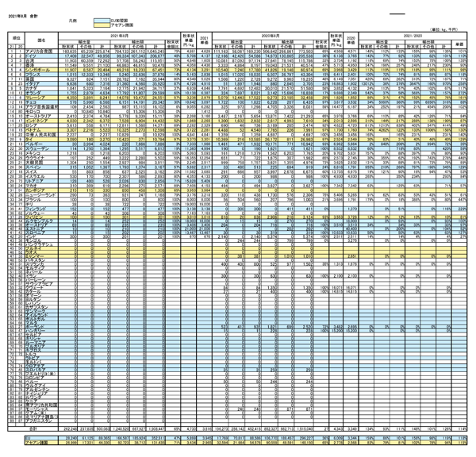
Task: Select the 'フィンランド' country cell
Action: [x=41, y=209]
